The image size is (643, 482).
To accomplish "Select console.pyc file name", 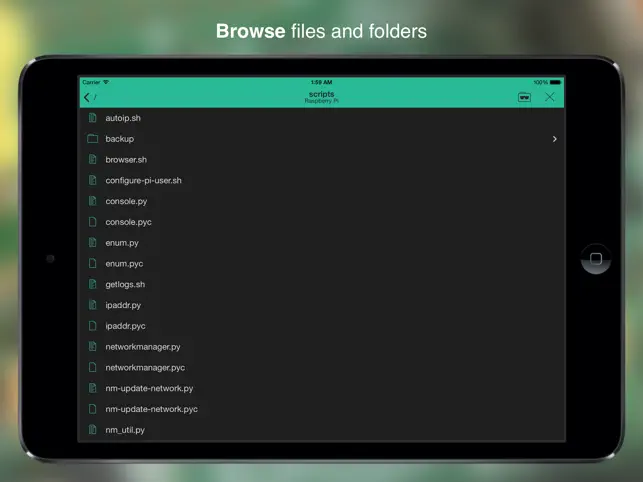I will (x=128, y=222).
